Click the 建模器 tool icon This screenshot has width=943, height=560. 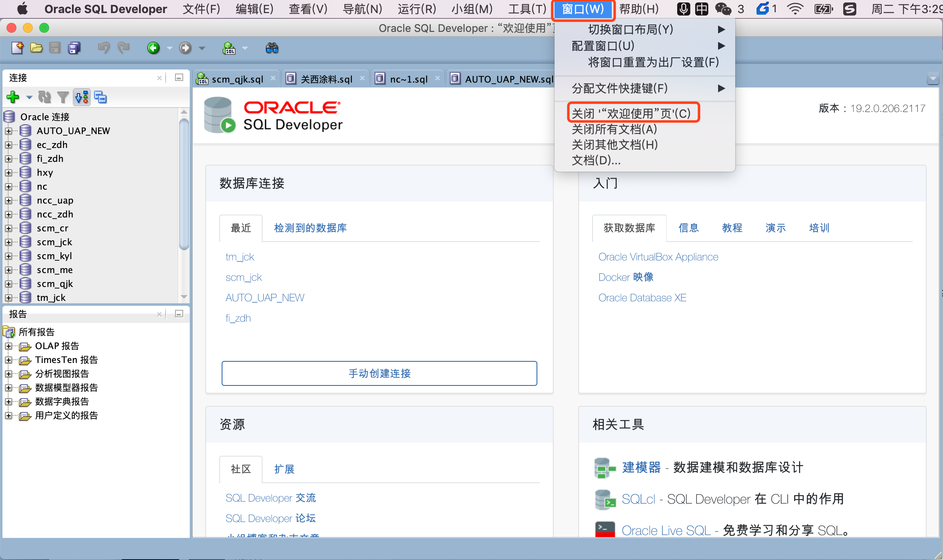(x=605, y=468)
